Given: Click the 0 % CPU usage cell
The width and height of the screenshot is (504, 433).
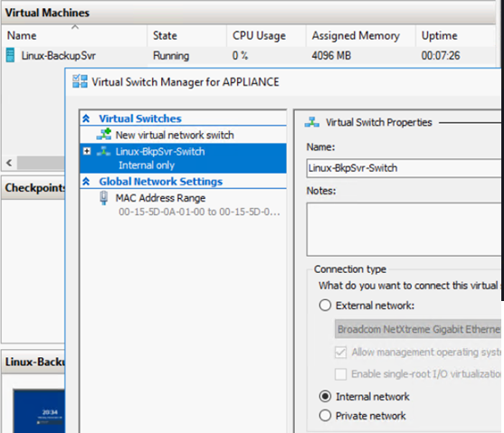Looking at the screenshot, I should coord(240,55).
